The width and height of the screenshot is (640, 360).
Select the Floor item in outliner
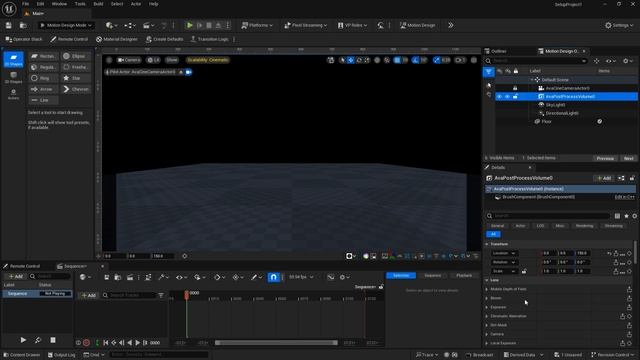547,122
